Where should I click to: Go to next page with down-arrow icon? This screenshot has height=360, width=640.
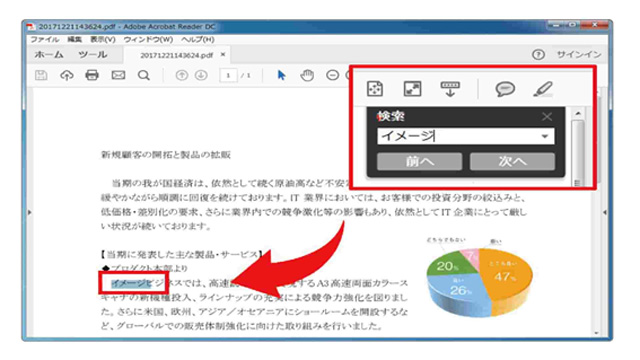point(201,76)
